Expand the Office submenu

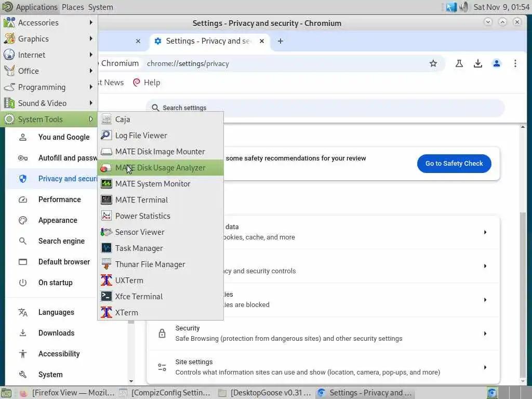tap(49, 71)
